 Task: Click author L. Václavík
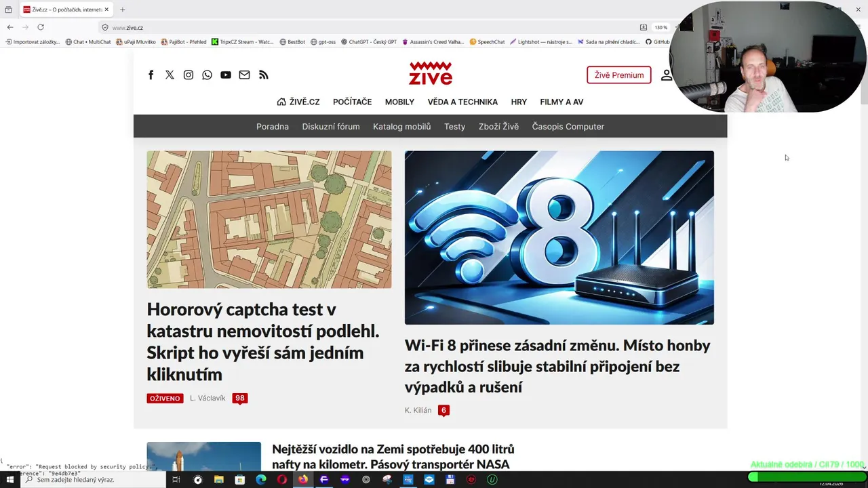coord(208,398)
